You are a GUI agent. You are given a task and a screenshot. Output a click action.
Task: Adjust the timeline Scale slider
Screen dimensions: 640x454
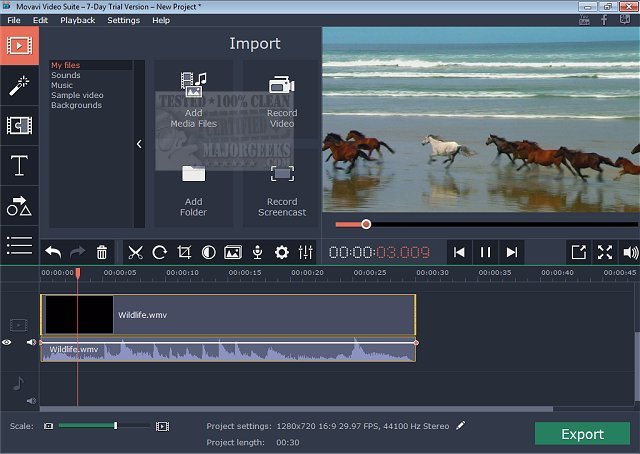point(115,426)
